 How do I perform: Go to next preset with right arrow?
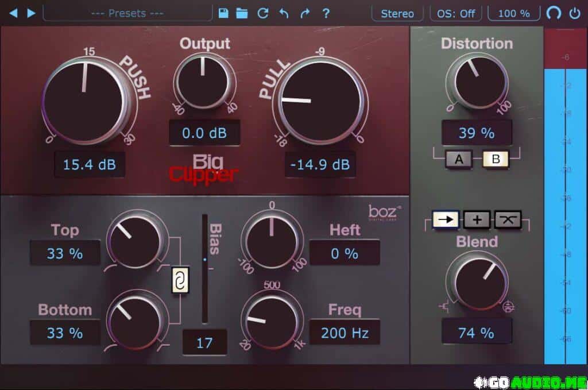click(x=32, y=13)
